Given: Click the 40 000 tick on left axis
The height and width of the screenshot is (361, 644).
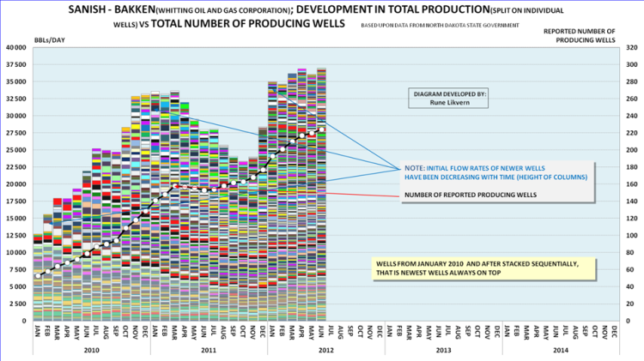Looking at the screenshot, I should point(15,47).
